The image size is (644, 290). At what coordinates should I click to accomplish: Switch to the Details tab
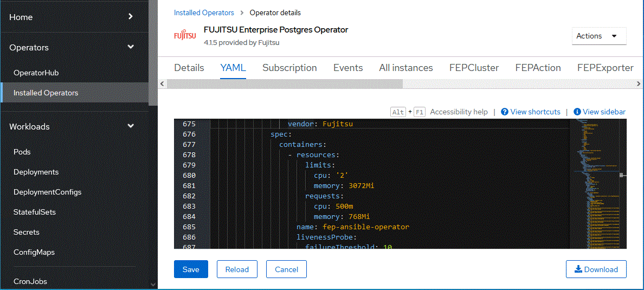pyautogui.click(x=189, y=68)
